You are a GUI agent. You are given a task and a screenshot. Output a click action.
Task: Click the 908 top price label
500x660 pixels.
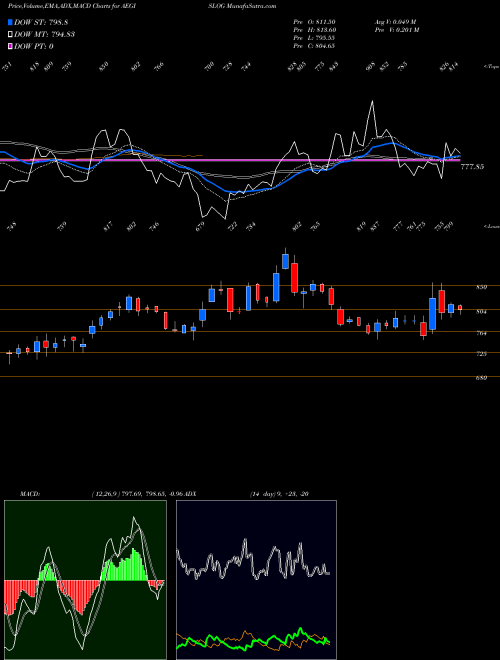pos(371,67)
